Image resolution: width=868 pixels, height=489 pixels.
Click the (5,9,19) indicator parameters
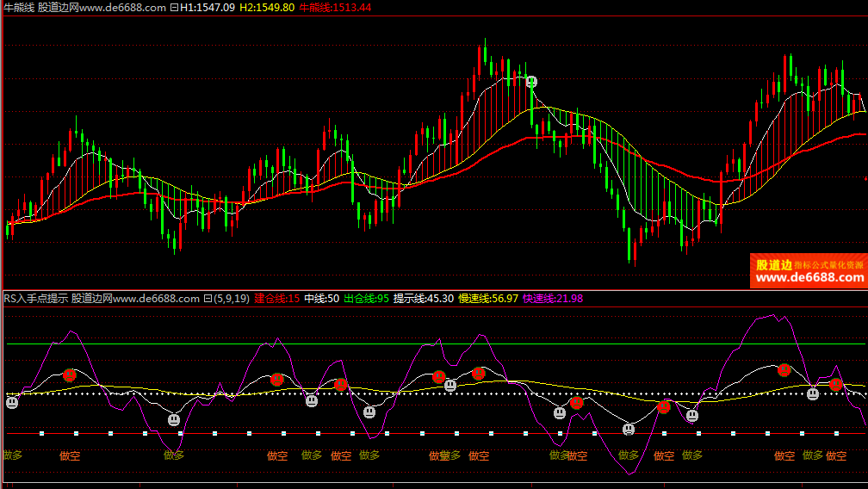click(232, 299)
